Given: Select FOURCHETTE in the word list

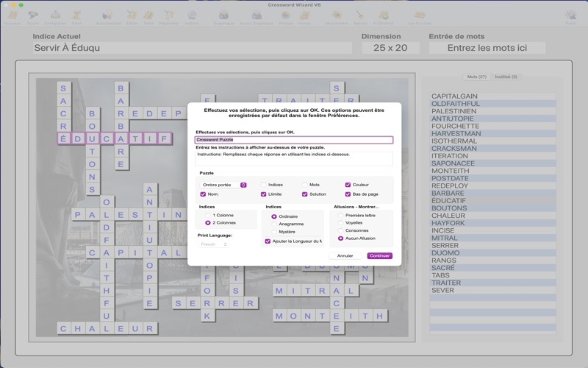Looking at the screenshot, I should [492, 126].
